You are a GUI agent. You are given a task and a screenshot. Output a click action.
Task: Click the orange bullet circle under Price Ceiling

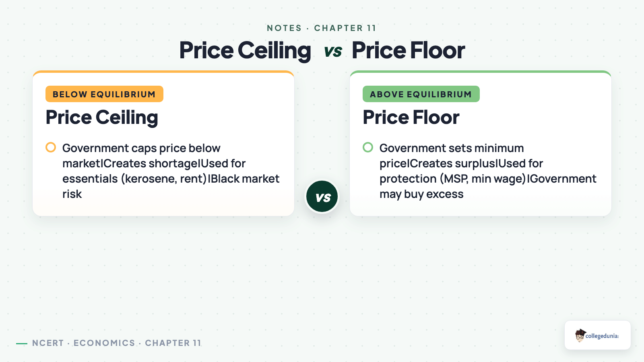51,147
